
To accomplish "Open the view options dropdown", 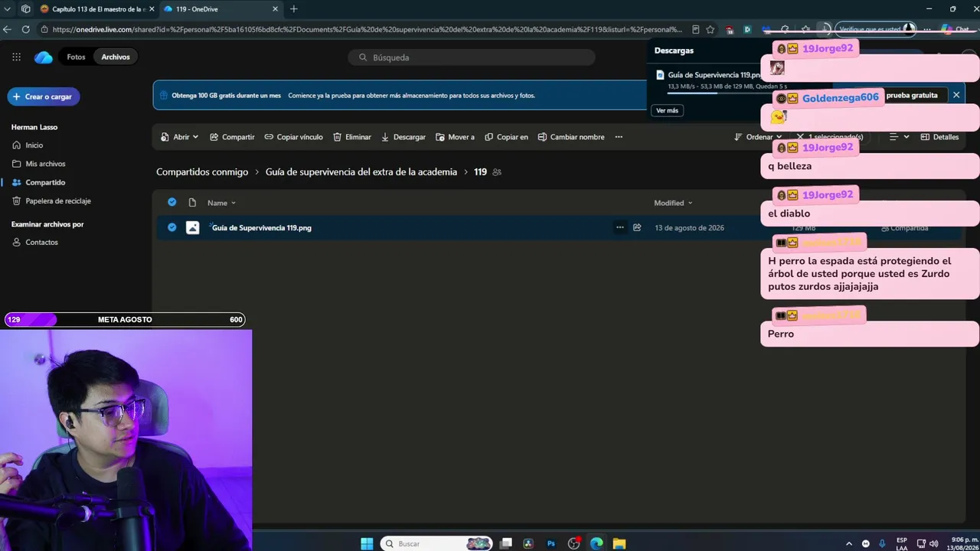I will pyautogui.click(x=900, y=137).
